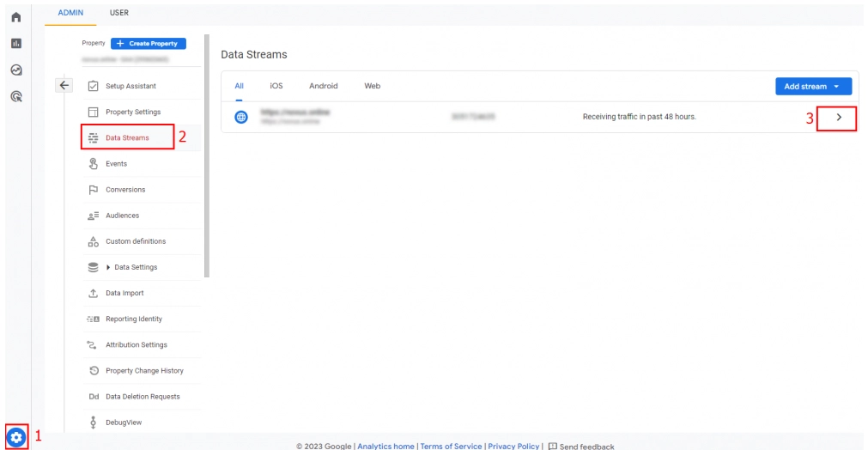868x450 pixels.
Task: Click the Conversions flag icon
Action: coord(93,189)
